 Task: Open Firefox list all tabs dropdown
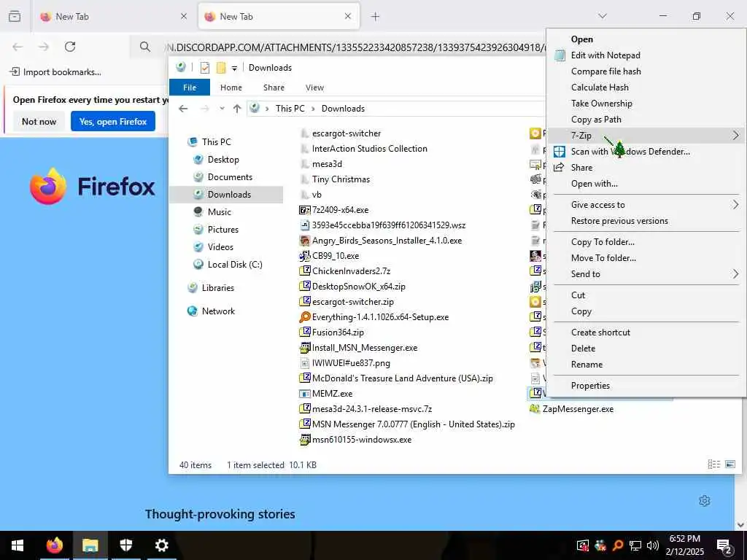(x=603, y=16)
